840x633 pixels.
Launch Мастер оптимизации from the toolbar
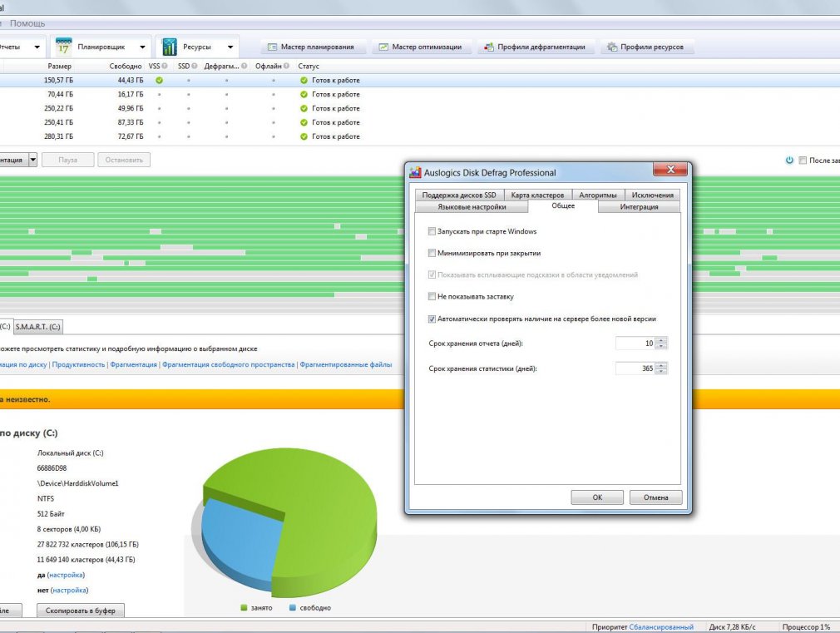pos(421,47)
